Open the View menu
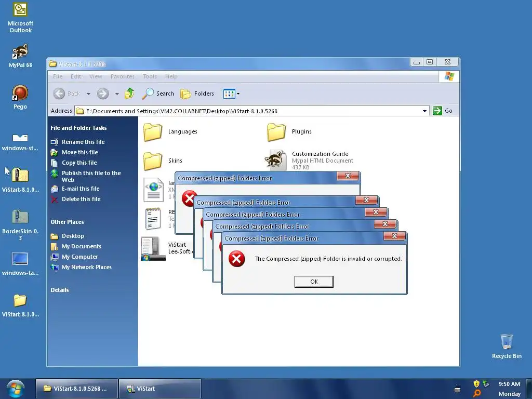The height and width of the screenshot is (399, 532). coord(96,76)
